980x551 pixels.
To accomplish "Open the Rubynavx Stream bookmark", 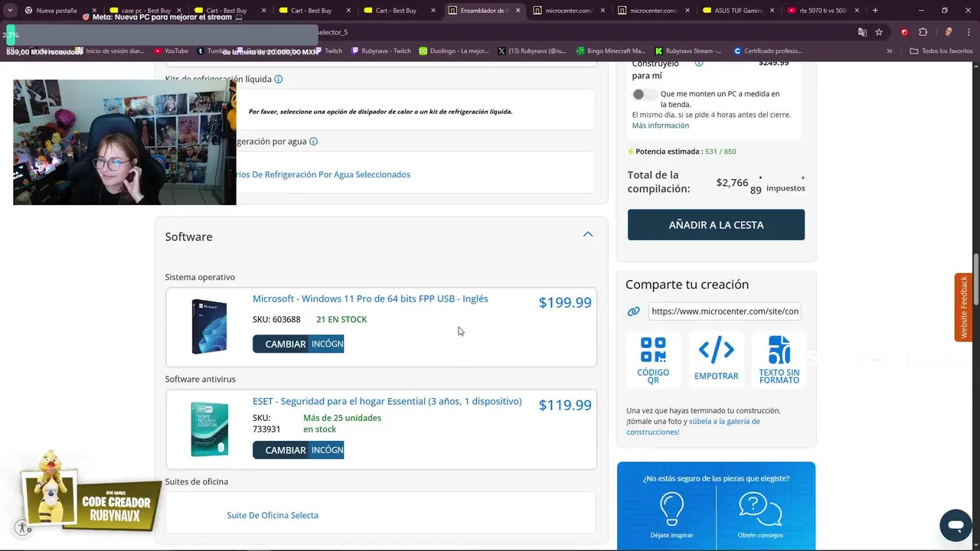I will [688, 51].
